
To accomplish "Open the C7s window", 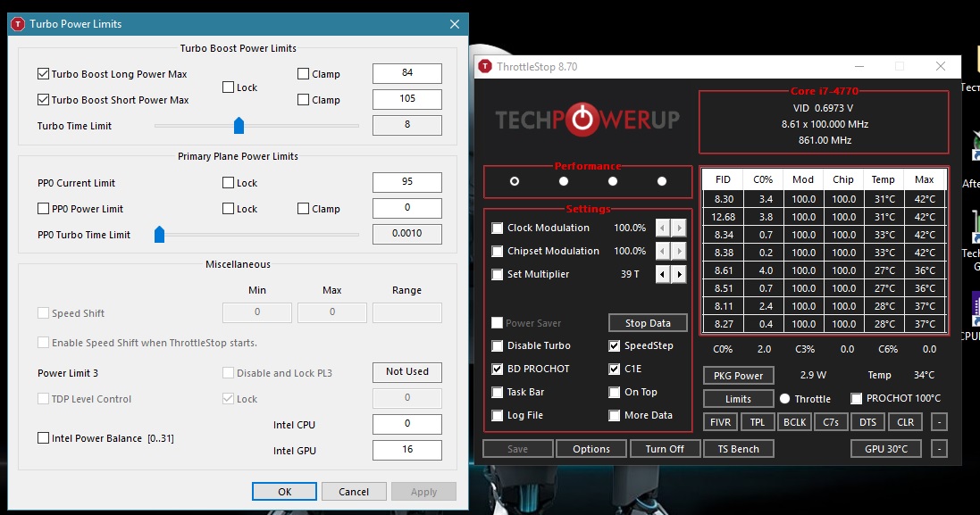I will click(x=831, y=422).
